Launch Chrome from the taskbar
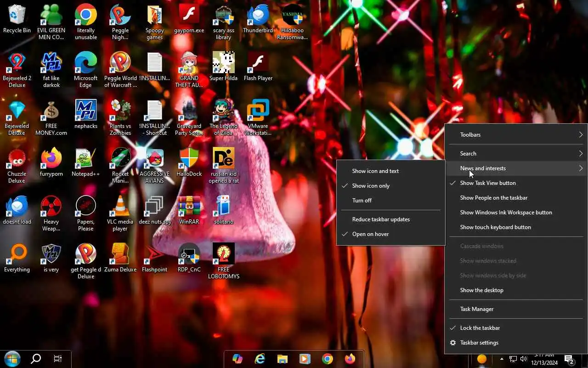588x368 pixels. [x=328, y=359]
